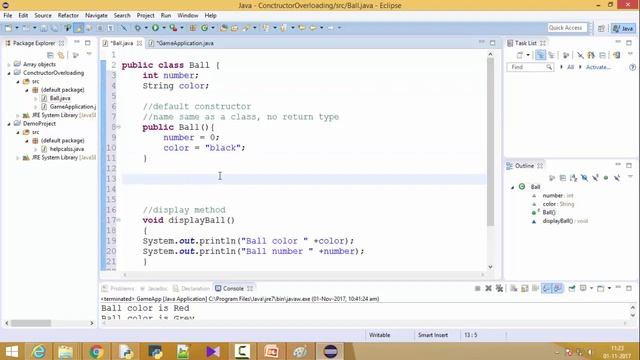Click the Save icon in main toolbar
The width and height of the screenshot is (640, 360).
(43, 28)
